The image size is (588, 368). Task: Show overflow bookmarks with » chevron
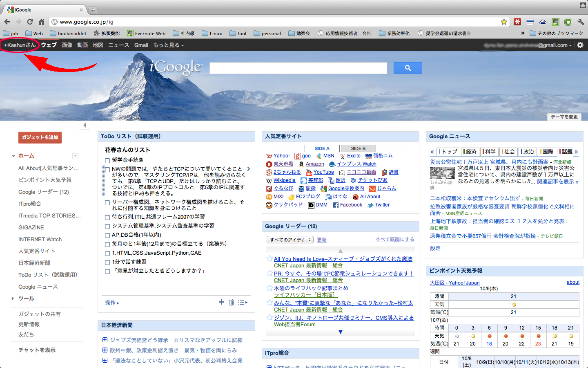coord(523,33)
